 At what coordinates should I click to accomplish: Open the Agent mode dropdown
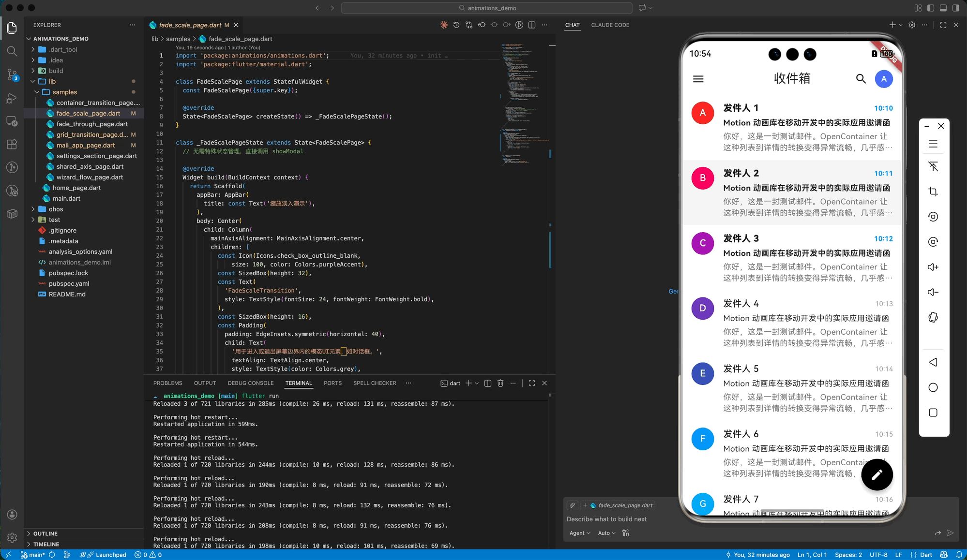click(x=579, y=533)
